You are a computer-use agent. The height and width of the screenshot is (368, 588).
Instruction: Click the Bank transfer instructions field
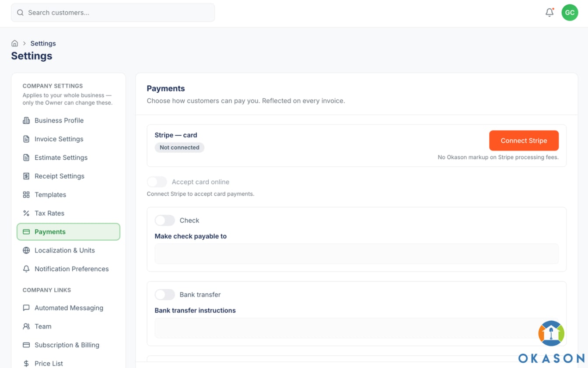[357, 328]
